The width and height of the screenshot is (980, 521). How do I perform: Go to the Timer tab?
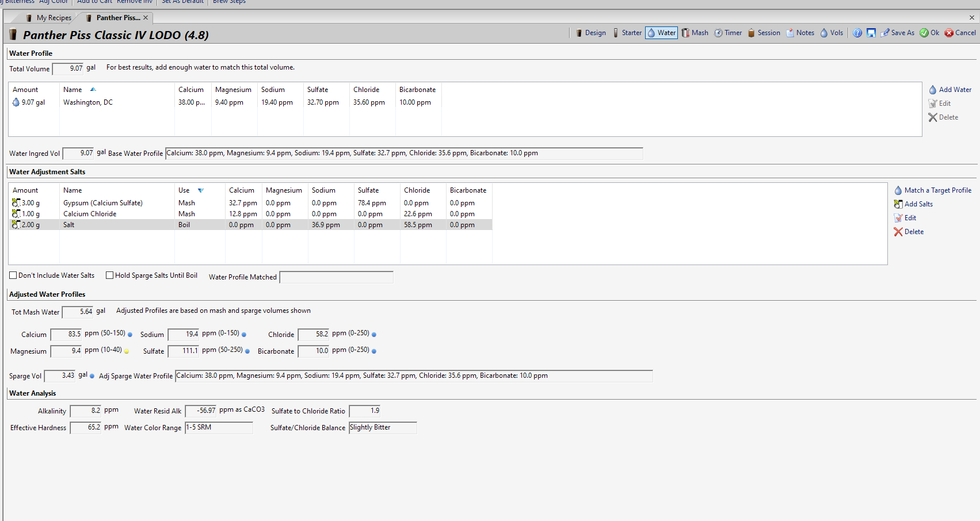728,33
